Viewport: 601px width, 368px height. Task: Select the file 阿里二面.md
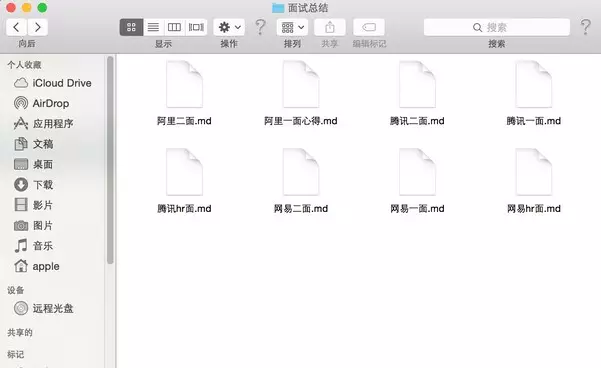coord(184,93)
